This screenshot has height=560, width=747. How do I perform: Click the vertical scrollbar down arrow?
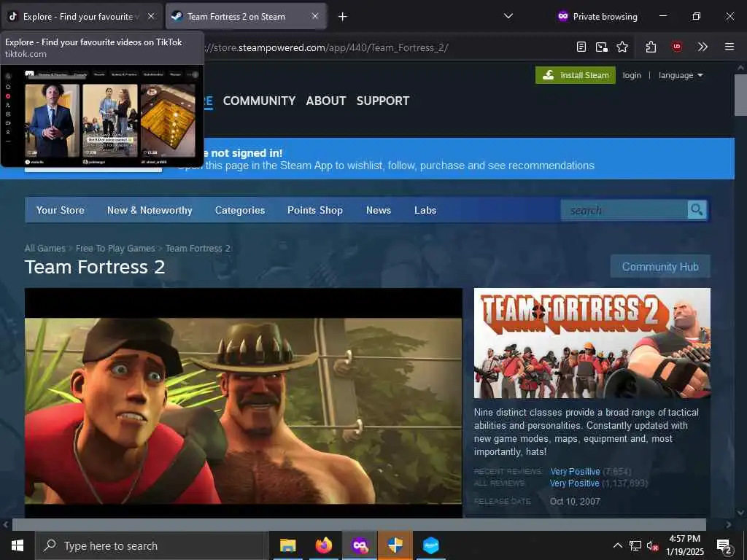(740, 513)
